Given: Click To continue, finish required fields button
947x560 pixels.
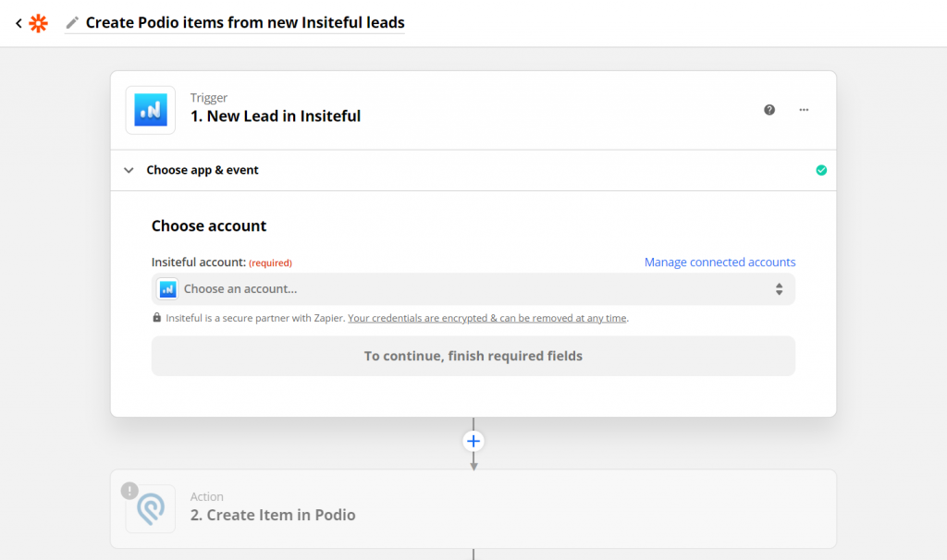Looking at the screenshot, I should [473, 356].
